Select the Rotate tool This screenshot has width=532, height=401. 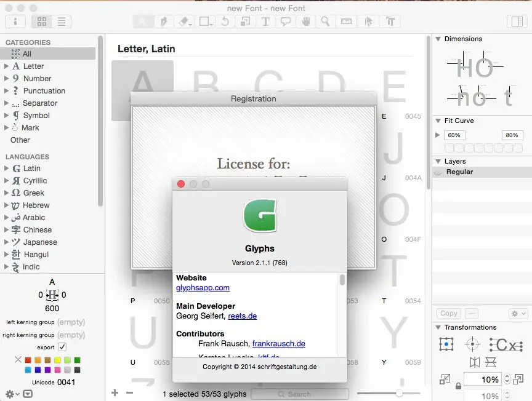pyautogui.click(x=225, y=22)
